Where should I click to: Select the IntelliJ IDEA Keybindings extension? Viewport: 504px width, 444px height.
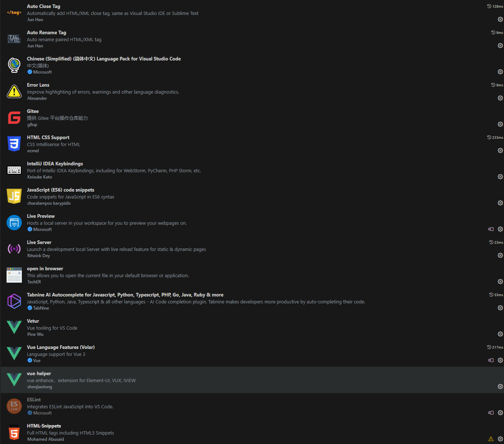click(x=252, y=170)
